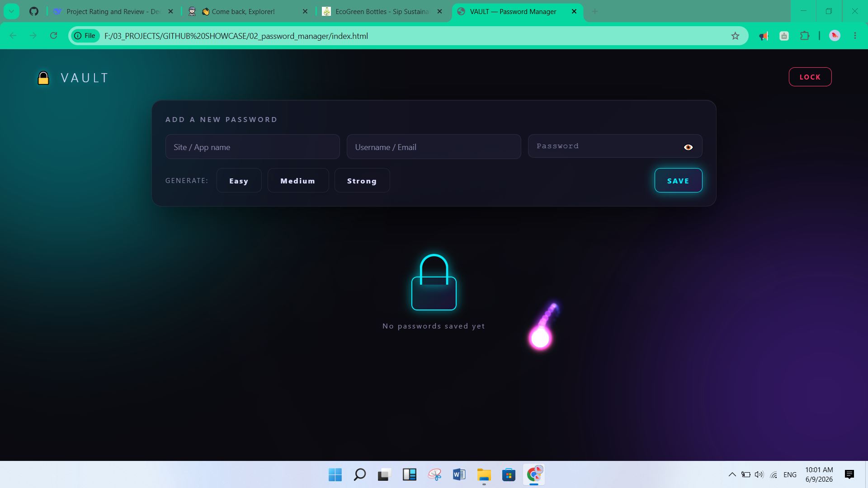This screenshot has height=488, width=868.
Task: Focus the Site / App name field
Action: tap(252, 147)
